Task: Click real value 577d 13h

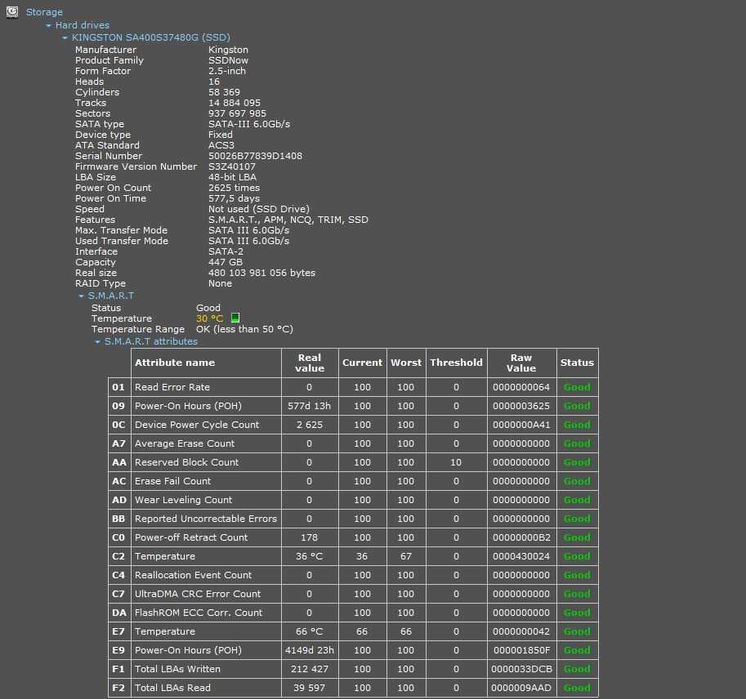Action: [x=309, y=406]
